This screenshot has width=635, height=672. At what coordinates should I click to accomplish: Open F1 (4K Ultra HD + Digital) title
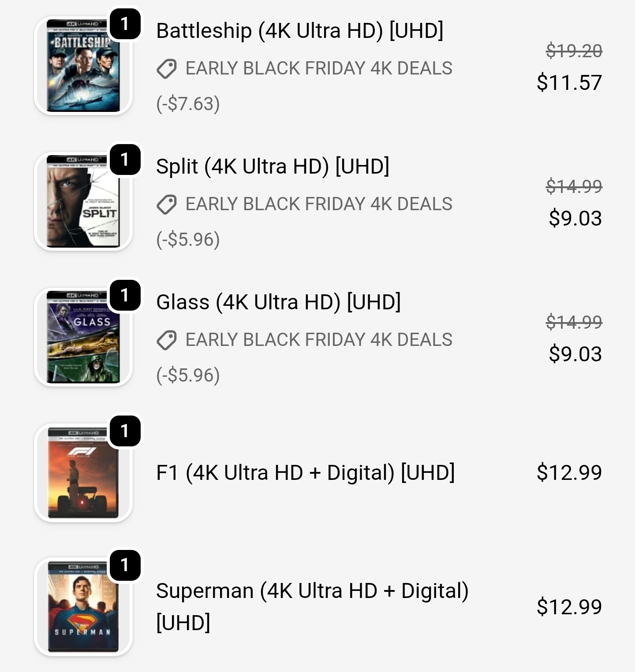[305, 473]
